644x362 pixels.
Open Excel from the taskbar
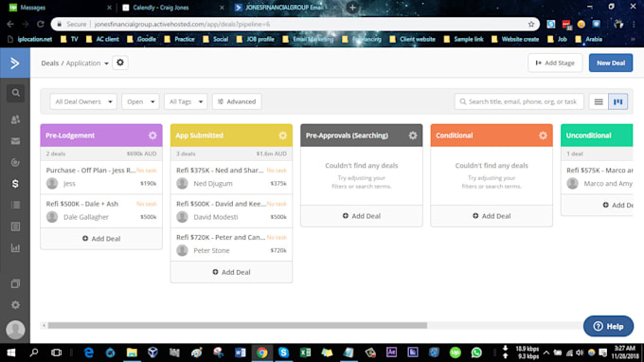pos(305,353)
